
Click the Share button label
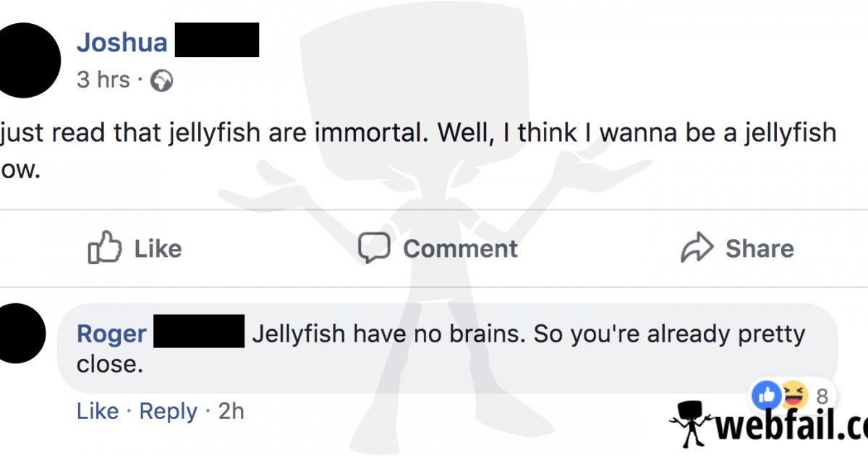(759, 249)
